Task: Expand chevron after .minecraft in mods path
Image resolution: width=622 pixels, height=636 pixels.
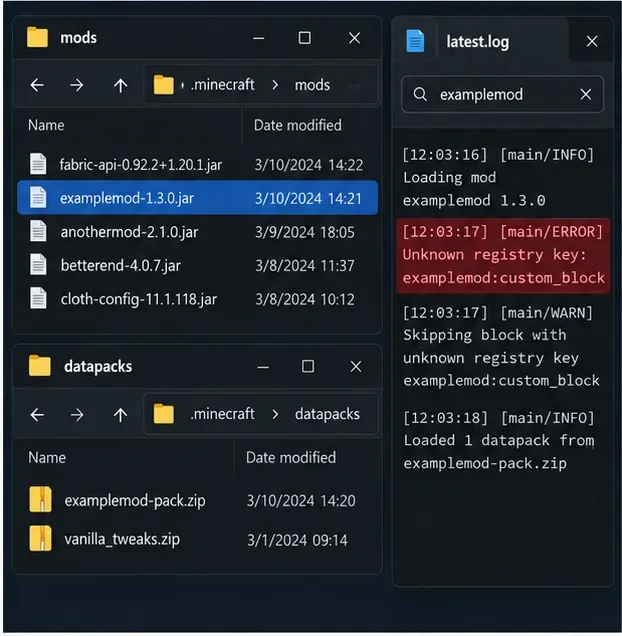Action: pyautogui.click(x=275, y=85)
